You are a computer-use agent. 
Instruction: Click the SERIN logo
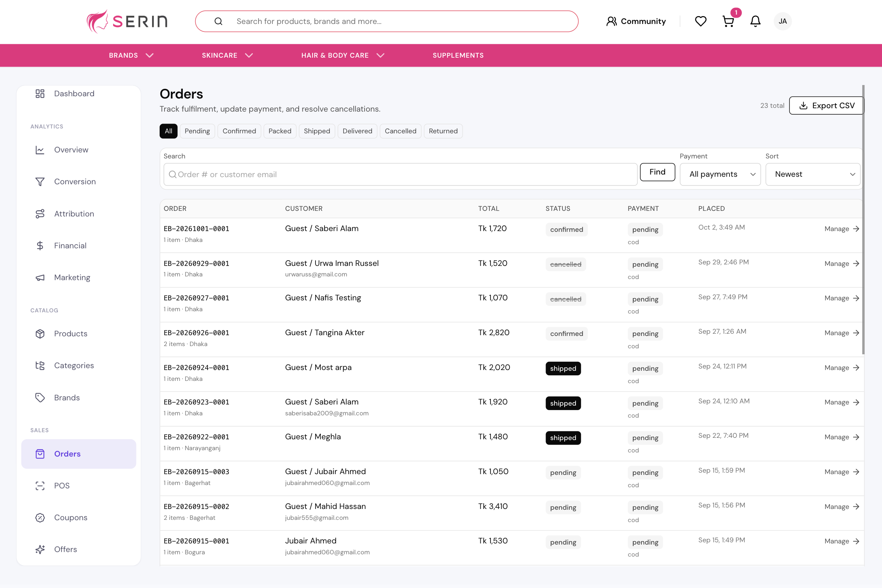click(127, 21)
